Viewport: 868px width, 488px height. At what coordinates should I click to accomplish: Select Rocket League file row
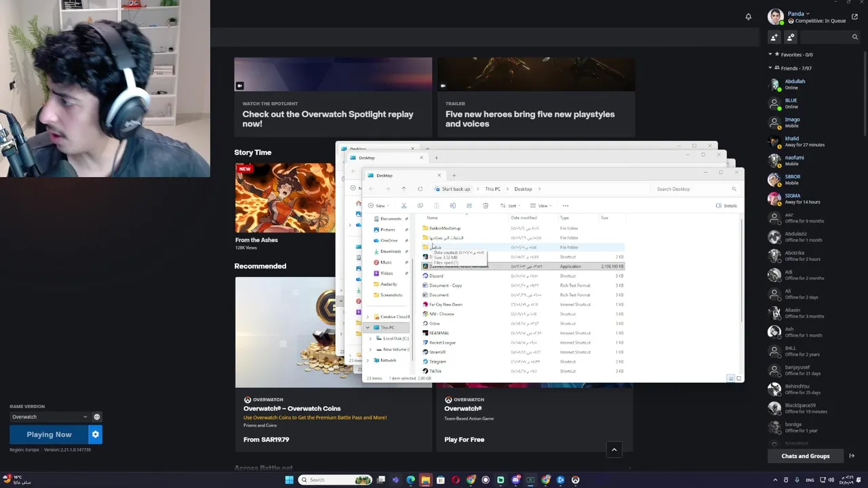(x=522, y=342)
